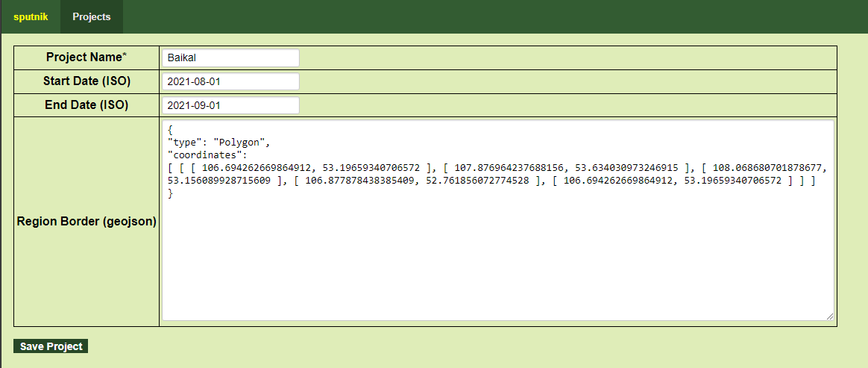This screenshot has height=368, width=868.
Task: Click the Region Border (geojson) label
Action: tap(87, 222)
